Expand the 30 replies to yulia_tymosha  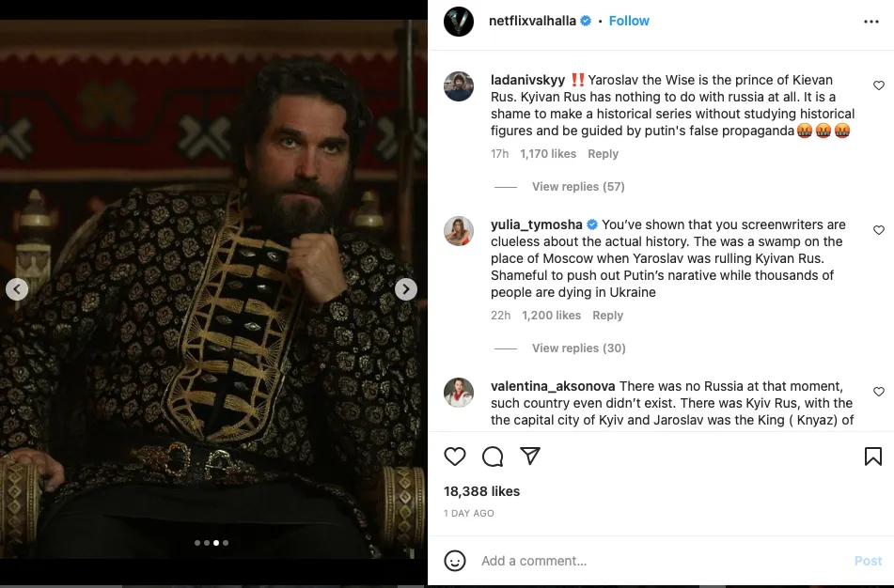pos(577,348)
